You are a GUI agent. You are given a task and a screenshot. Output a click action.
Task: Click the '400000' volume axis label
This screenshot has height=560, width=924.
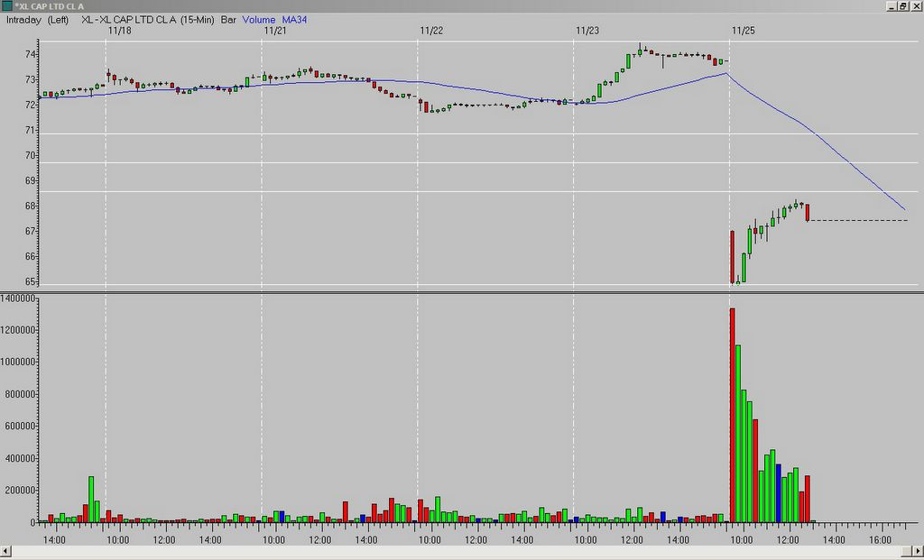tap(21, 459)
